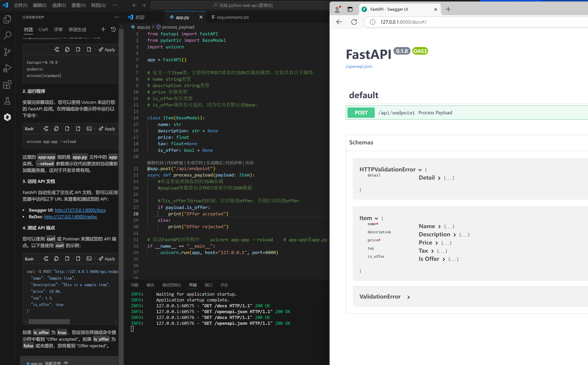This screenshot has height=365, width=588.
Task: Refresh the Swagger UI browser page
Action: [354, 22]
